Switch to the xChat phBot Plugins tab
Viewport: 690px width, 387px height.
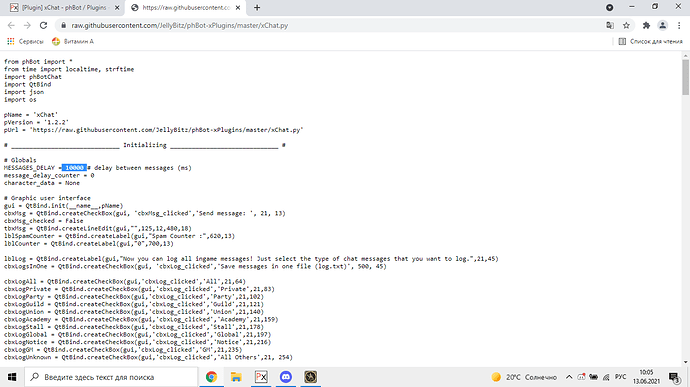[x=65, y=7]
